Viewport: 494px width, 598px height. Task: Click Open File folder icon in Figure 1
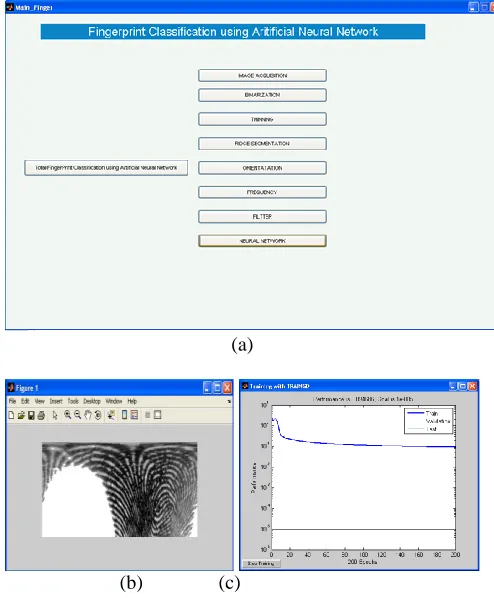pyautogui.click(x=21, y=415)
